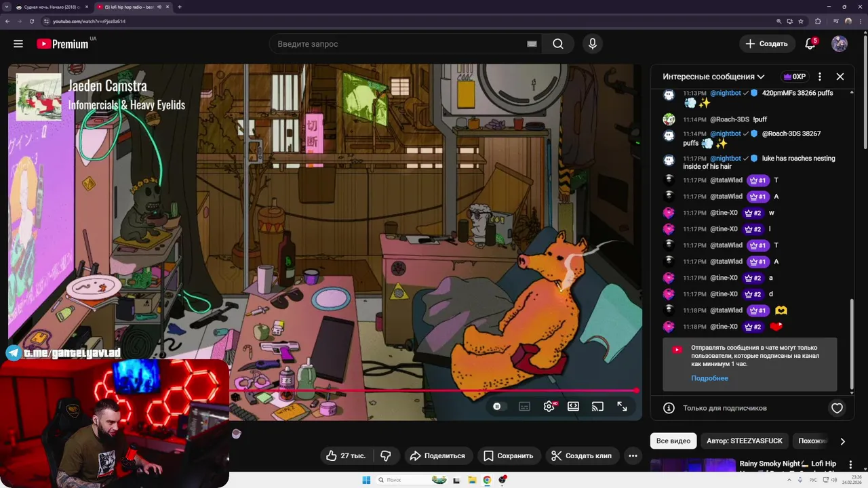Open a new browser tab

tap(179, 7)
